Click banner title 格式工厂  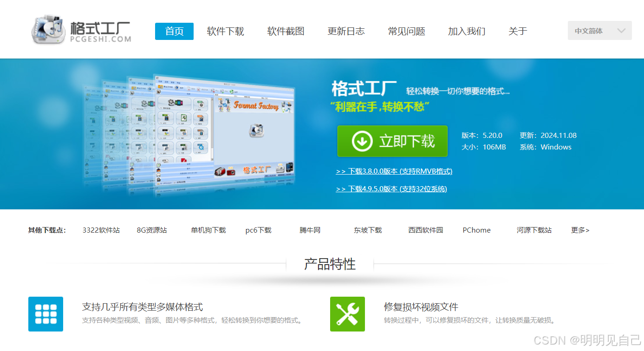point(364,88)
